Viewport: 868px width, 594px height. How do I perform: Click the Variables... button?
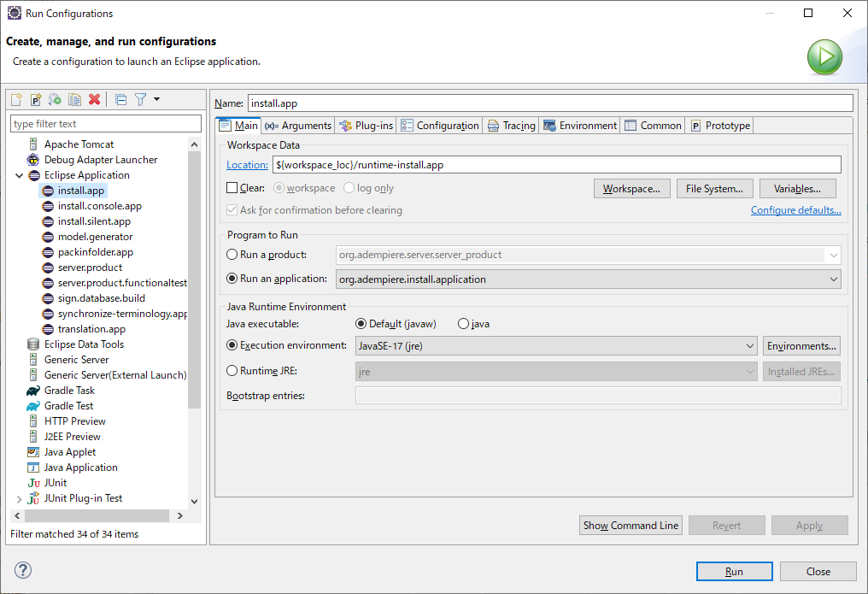tap(797, 189)
